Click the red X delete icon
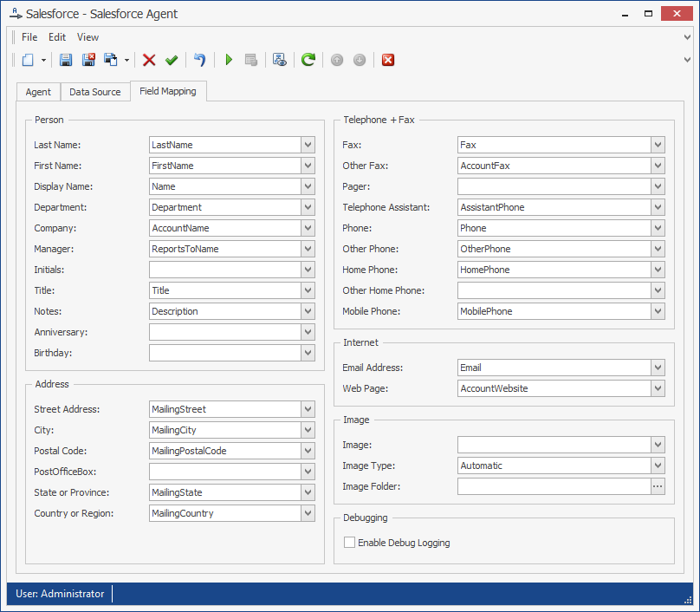 (x=149, y=60)
